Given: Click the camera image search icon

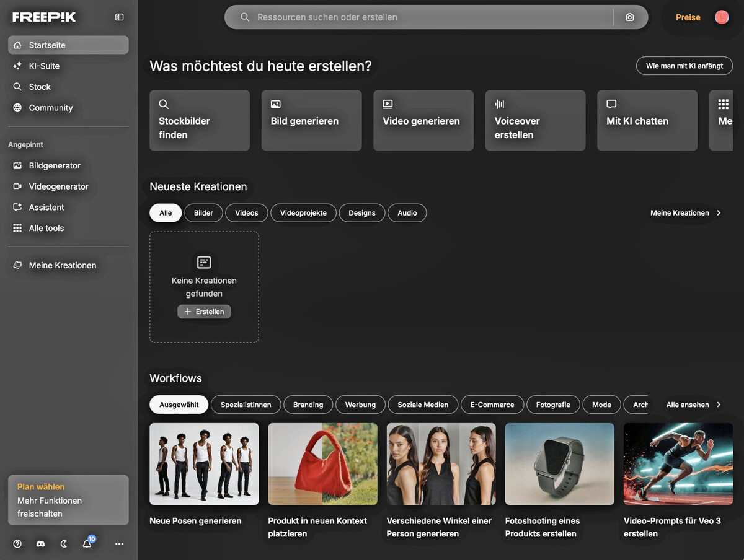Looking at the screenshot, I should tap(629, 17).
